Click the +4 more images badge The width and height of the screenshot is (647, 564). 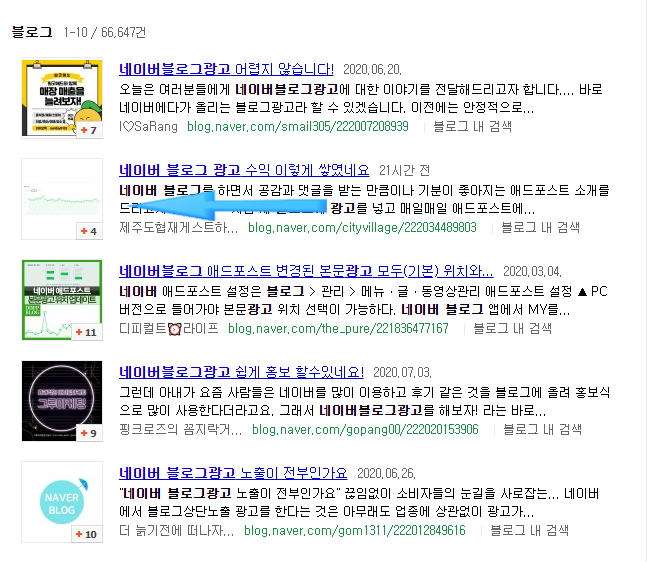(x=89, y=231)
